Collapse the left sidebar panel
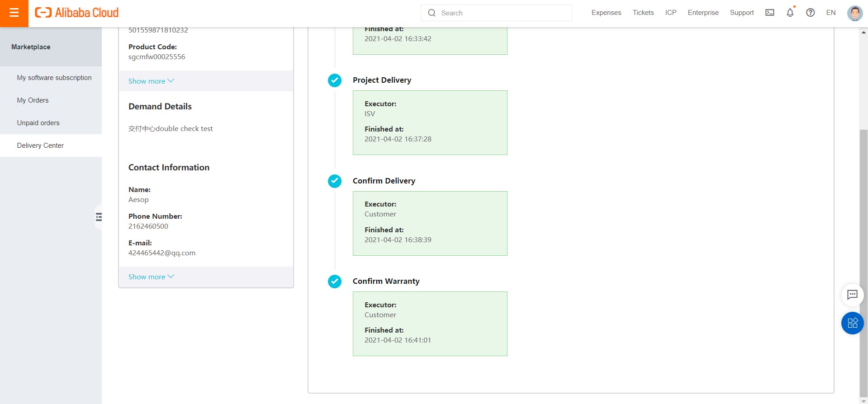The height and width of the screenshot is (404, 868). tap(99, 217)
